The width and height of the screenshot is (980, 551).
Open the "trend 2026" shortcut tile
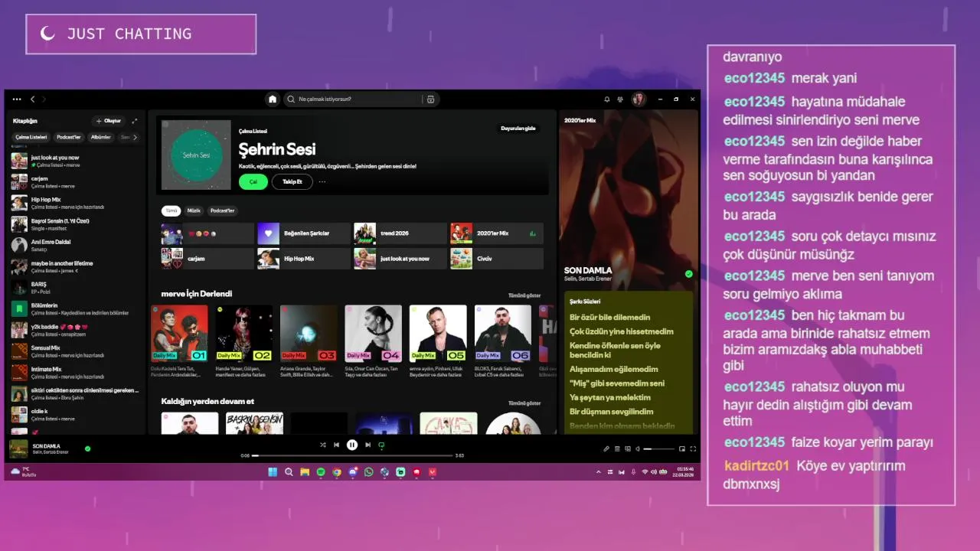[x=400, y=233]
